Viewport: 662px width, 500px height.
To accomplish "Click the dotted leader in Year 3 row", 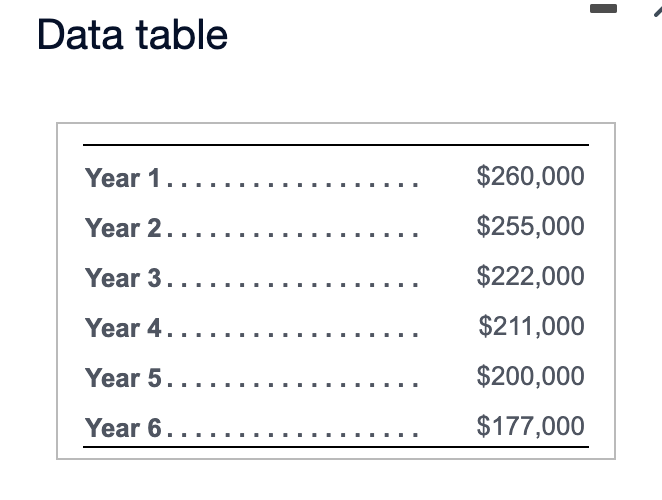I will point(293,284).
